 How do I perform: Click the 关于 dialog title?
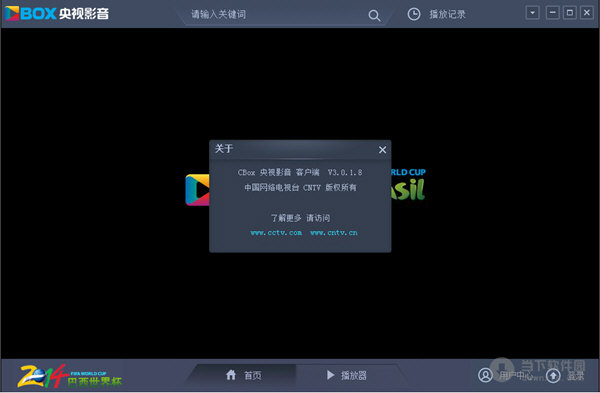tap(223, 148)
